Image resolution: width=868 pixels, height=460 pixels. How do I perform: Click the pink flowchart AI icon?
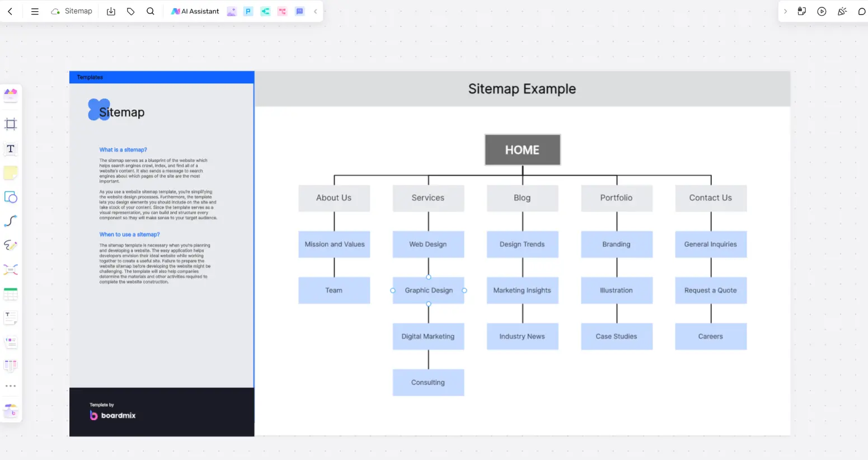coord(283,11)
